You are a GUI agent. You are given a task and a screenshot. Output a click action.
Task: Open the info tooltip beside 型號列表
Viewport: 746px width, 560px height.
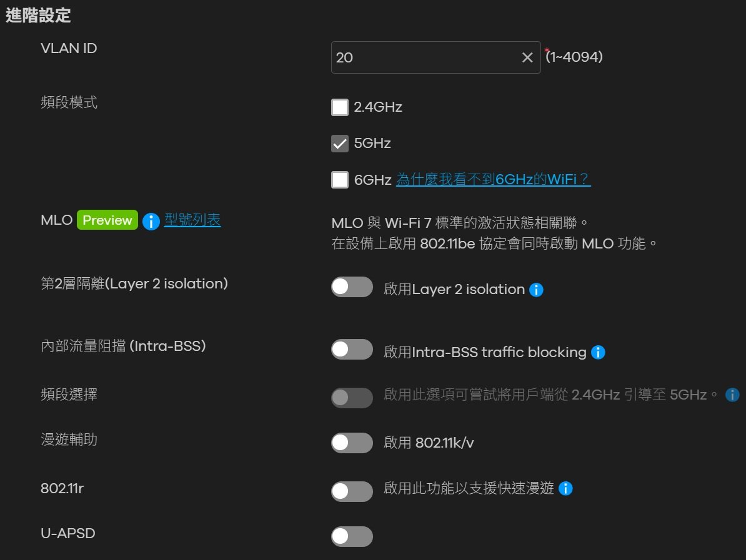[151, 220]
